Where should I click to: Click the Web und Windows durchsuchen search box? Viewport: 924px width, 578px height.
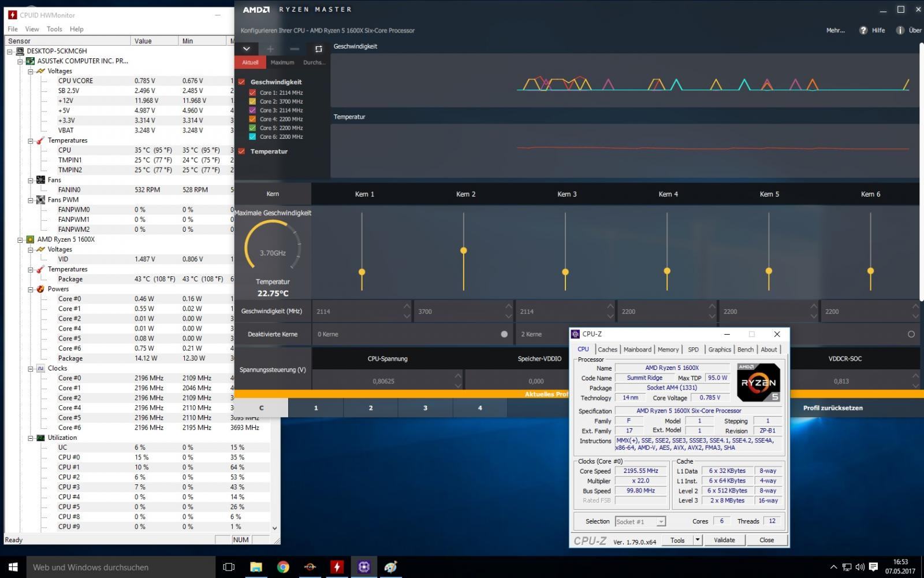click(x=121, y=567)
